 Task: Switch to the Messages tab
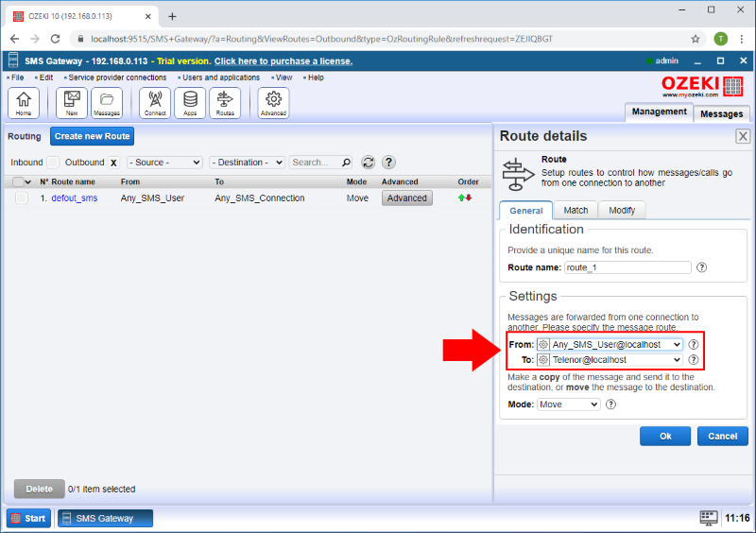tap(721, 113)
